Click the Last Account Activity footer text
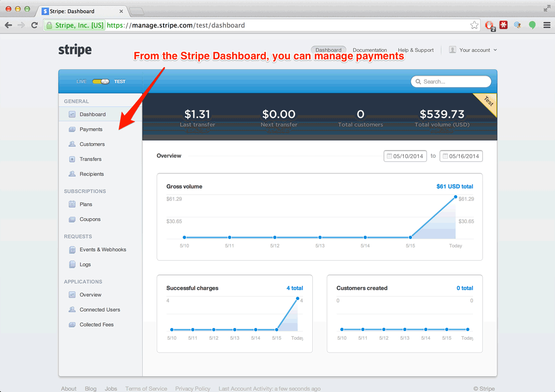This screenshot has height=392, width=555. click(269, 388)
